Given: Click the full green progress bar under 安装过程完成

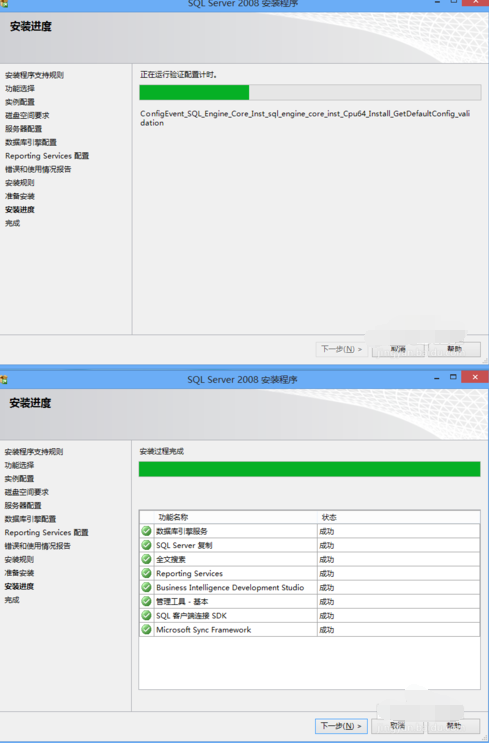Looking at the screenshot, I should click(309, 469).
